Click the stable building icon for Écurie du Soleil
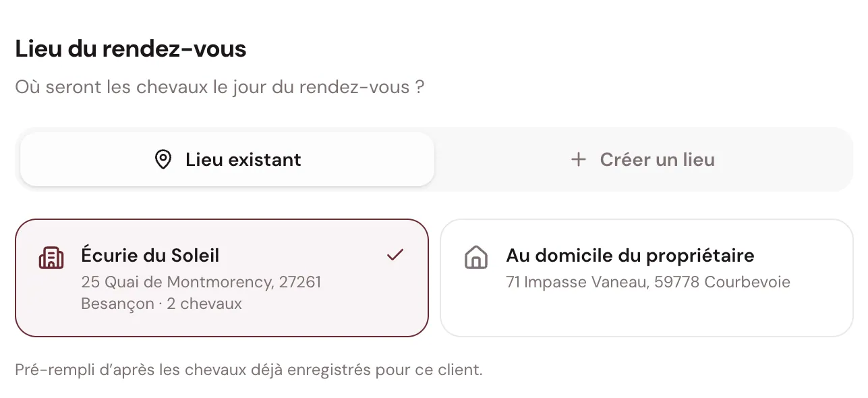Screen dimensions: 868x398 [52, 258]
